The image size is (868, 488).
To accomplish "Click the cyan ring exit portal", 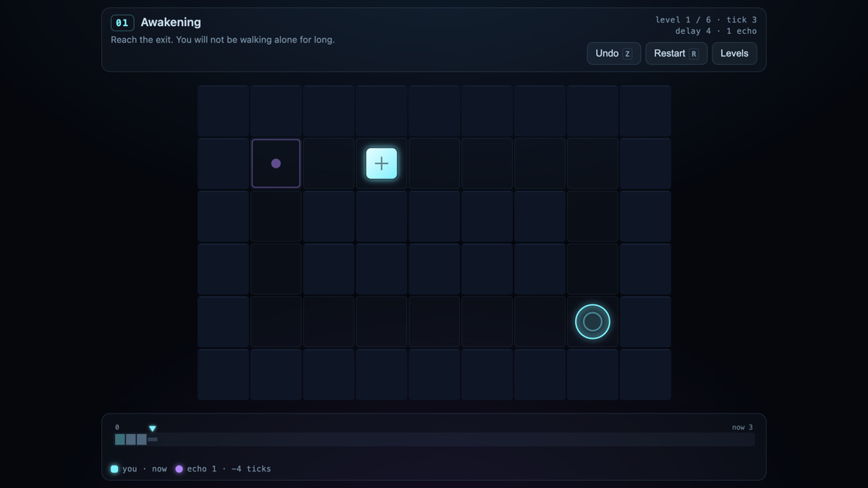I will (x=592, y=322).
